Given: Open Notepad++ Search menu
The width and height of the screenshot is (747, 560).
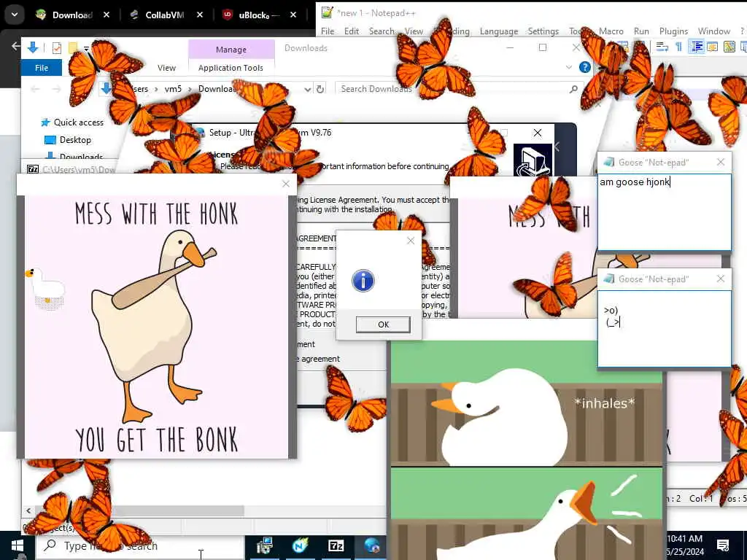Looking at the screenshot, I should click(382, 31).
